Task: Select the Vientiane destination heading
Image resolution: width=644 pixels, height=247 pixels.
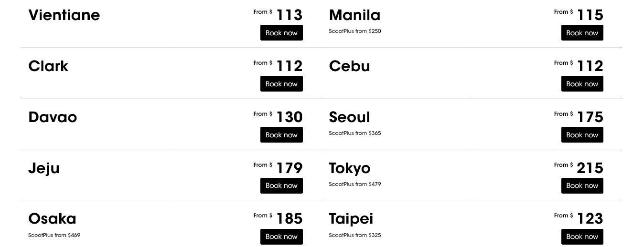Action: pos(64,15)
